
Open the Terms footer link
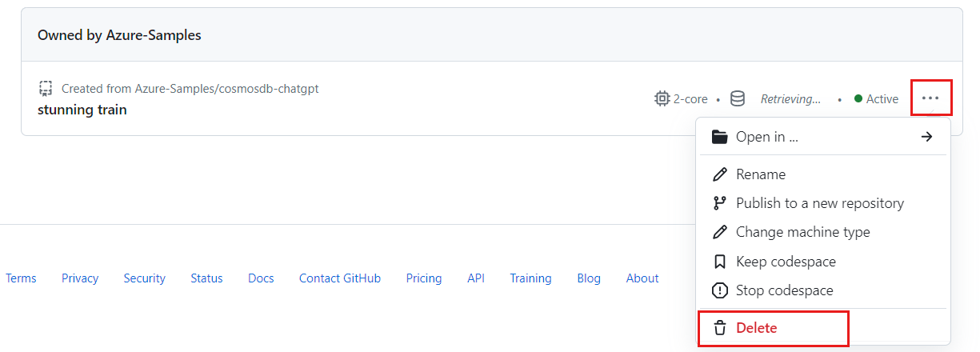(21, 278)
